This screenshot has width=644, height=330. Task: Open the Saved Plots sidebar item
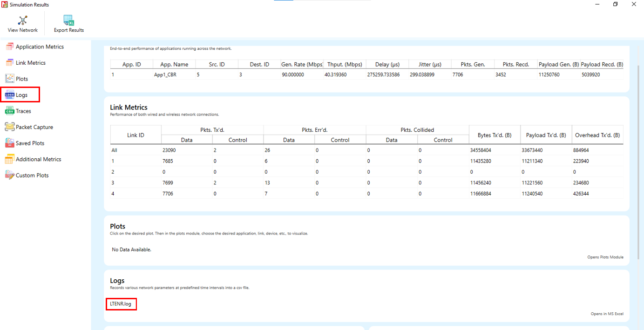pos(30,143)
